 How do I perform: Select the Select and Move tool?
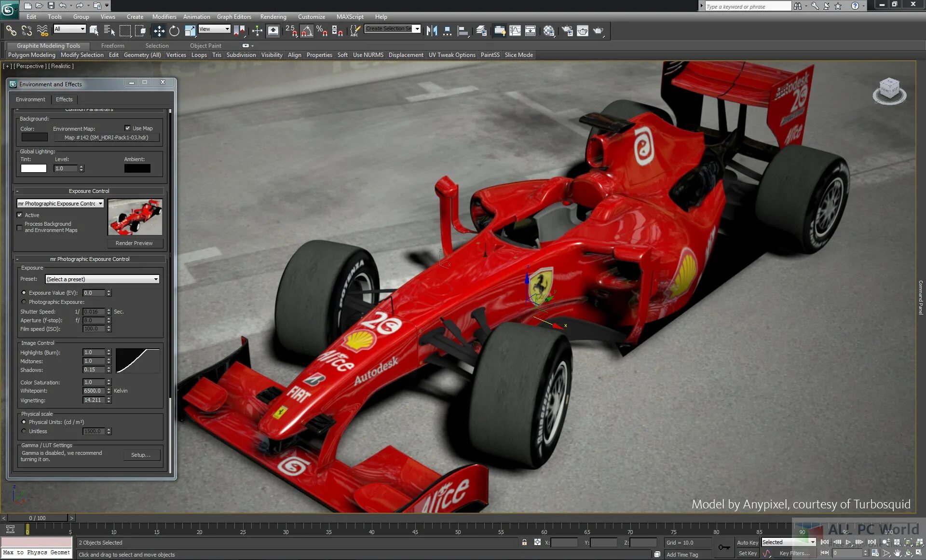pos(159,31)
